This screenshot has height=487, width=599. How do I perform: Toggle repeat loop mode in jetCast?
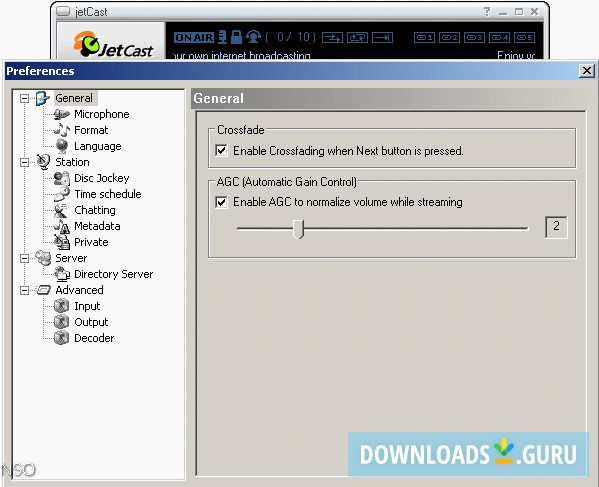pyautogui.click(x=358, y=37)
